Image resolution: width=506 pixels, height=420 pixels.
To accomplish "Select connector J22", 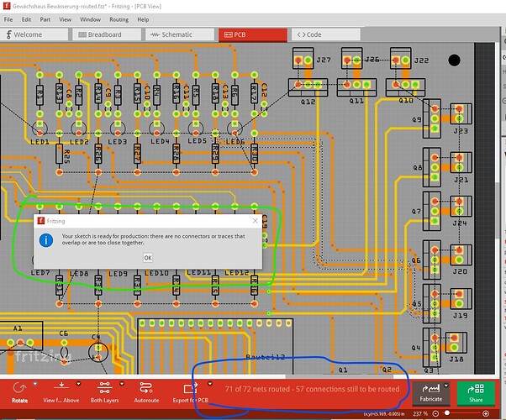I will point(400,58).
